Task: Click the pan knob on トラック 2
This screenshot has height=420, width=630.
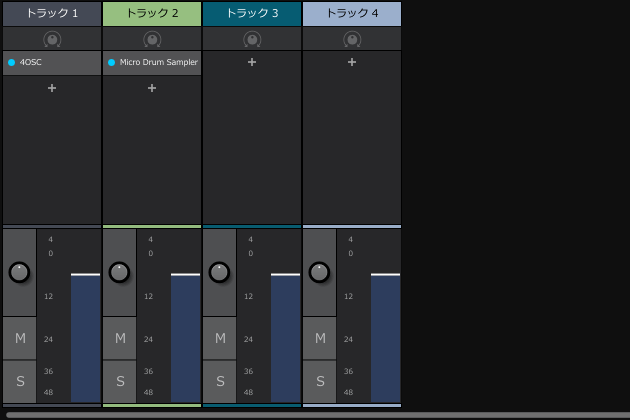Action: [119, 272]
